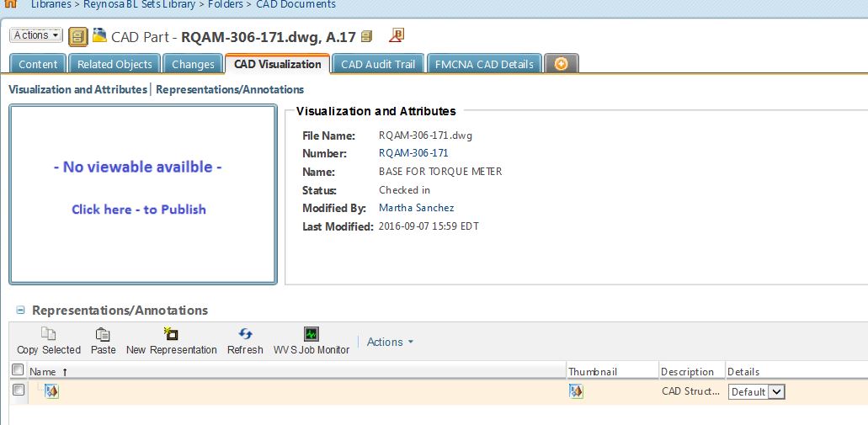Image resolution: width=868 pixels, height=425 pixels.
Task: Jump to Representations/Annotations section link
Action: 230,89
